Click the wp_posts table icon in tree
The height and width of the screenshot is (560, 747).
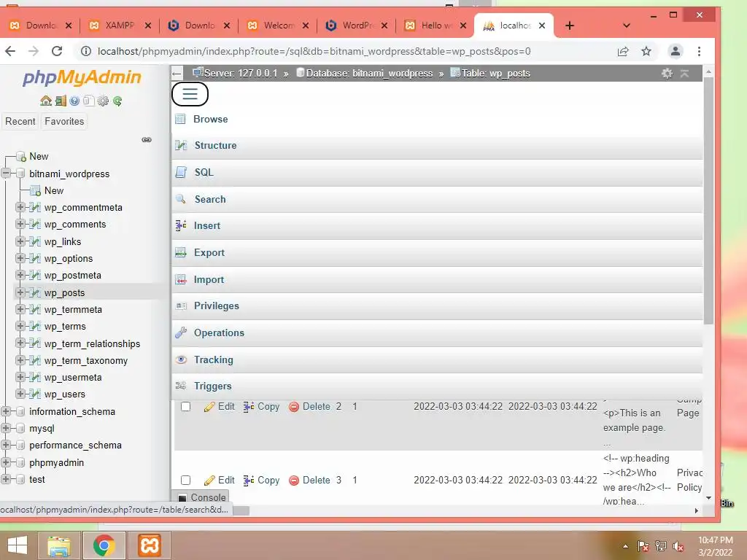point(35,292)
